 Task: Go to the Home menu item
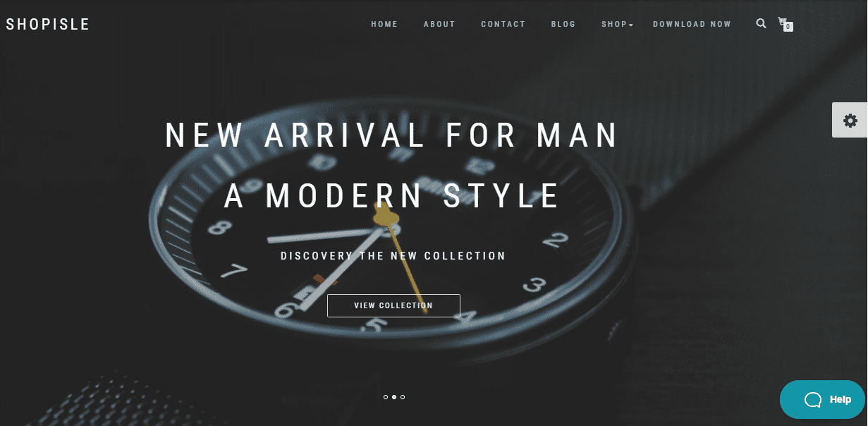[384, 24]
